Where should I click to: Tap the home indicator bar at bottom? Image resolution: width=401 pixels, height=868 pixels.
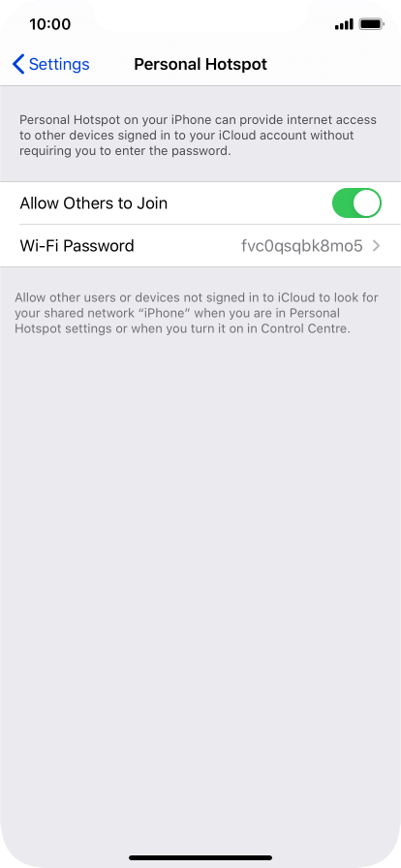click(x=200, y=858)
